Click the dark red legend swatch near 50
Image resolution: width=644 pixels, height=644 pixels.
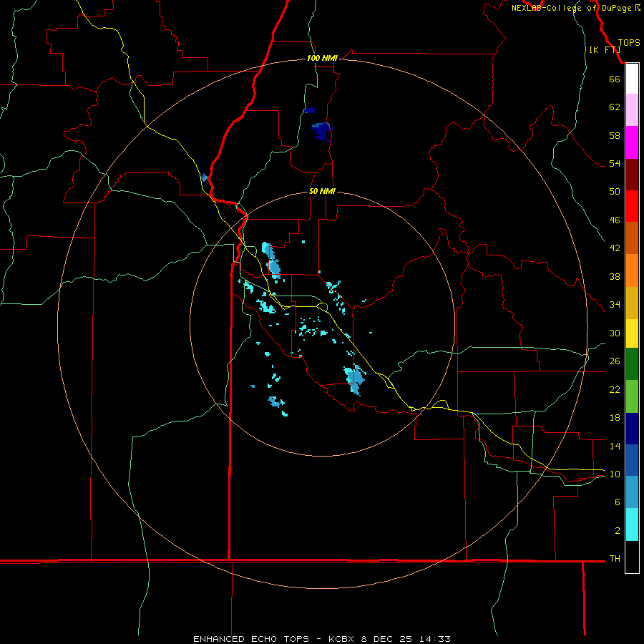(632, 175)
